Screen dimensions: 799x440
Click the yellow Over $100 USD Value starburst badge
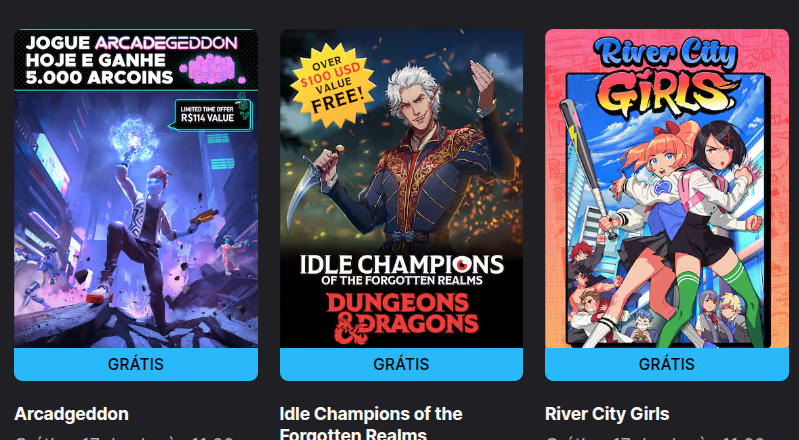[333, 86]
